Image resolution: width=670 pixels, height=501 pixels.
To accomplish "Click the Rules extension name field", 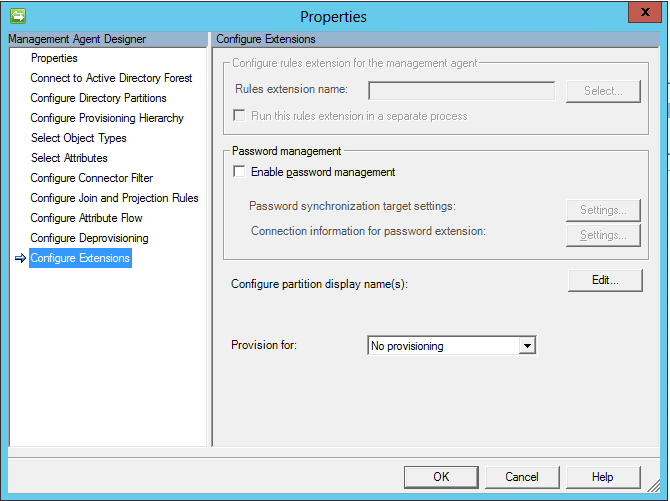I will click(x=461, y=91).
